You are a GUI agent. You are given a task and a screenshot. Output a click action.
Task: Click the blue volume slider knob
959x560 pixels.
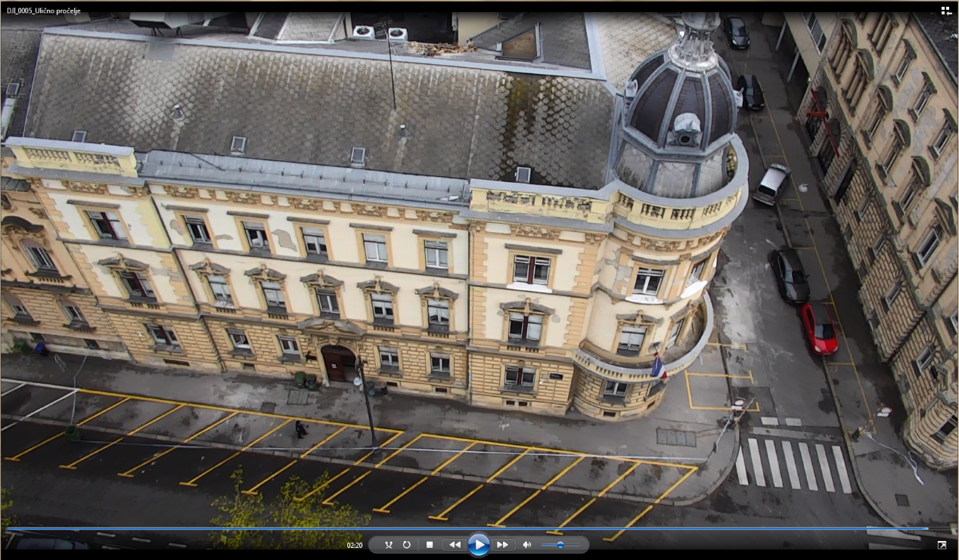pos(560,545)
